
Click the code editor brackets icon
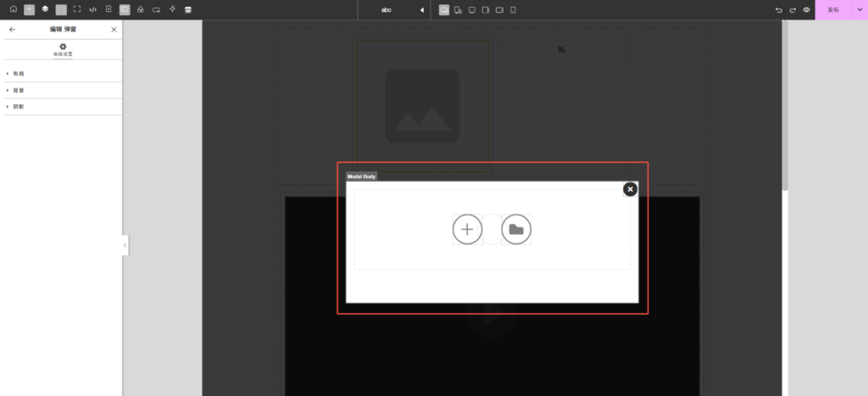click(92, 9)
